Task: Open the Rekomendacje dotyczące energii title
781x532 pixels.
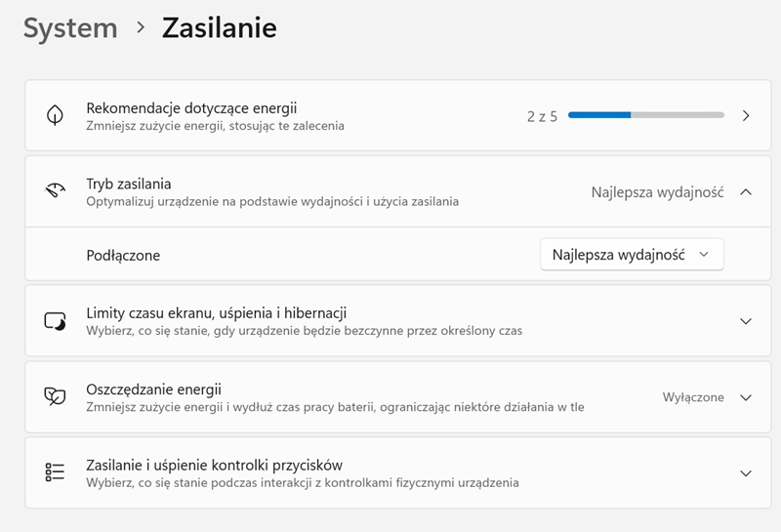Action: (191, 107)
